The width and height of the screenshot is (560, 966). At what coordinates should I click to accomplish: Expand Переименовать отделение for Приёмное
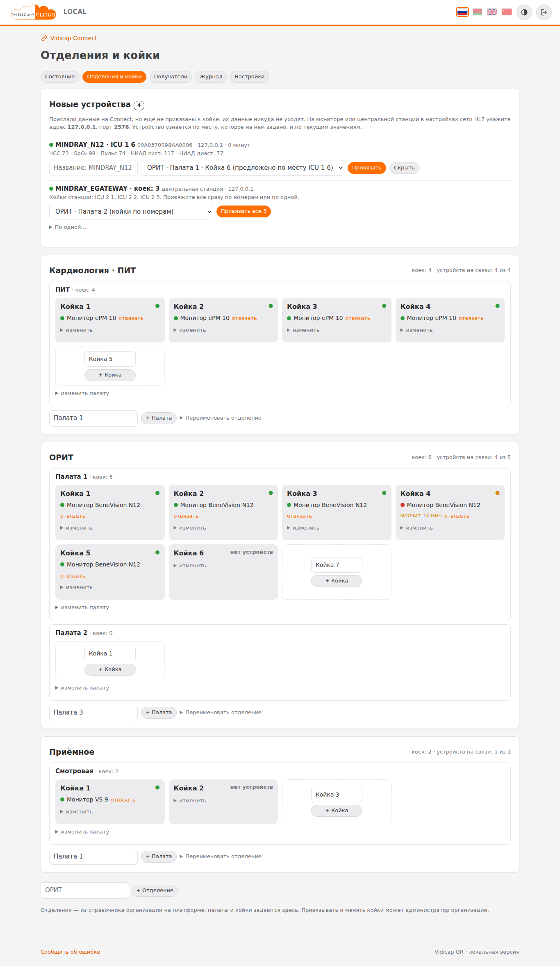click(221, 856)
